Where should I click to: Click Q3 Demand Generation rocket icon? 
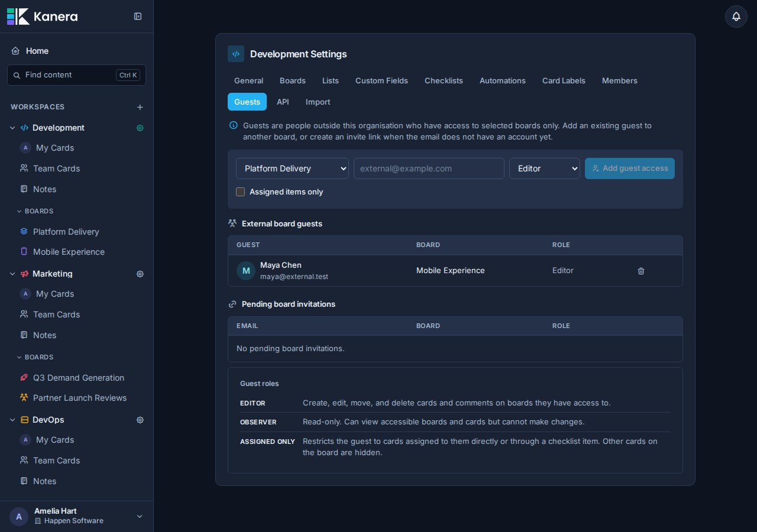tap(24, 378)
